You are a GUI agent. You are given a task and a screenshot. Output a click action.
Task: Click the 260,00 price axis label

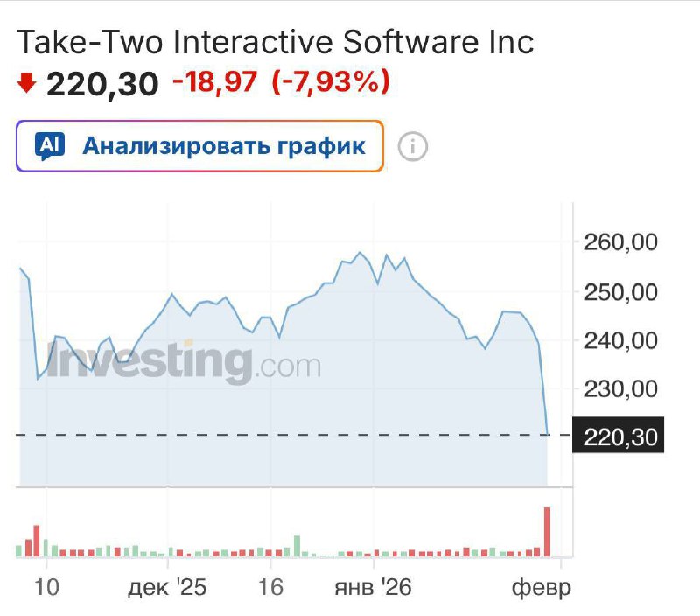click(x=619, y=242)
